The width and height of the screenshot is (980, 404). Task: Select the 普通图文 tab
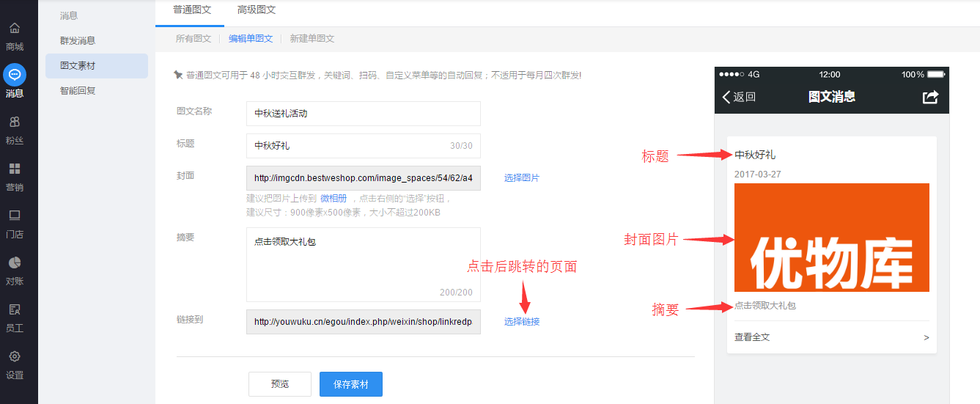[x=192, y=10]
